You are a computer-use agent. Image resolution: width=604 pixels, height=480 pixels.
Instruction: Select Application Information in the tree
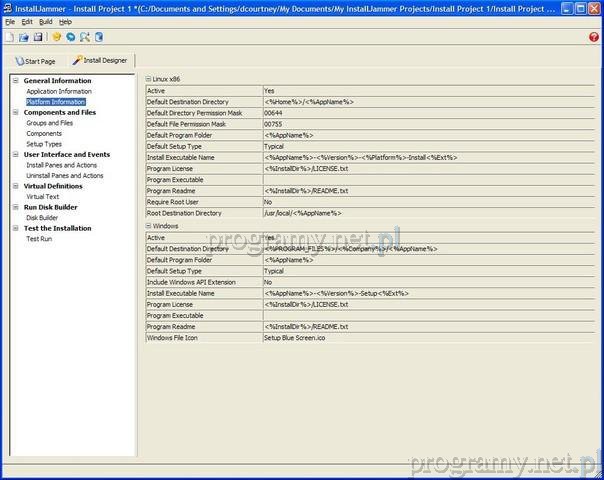click(x=59, y=91)
